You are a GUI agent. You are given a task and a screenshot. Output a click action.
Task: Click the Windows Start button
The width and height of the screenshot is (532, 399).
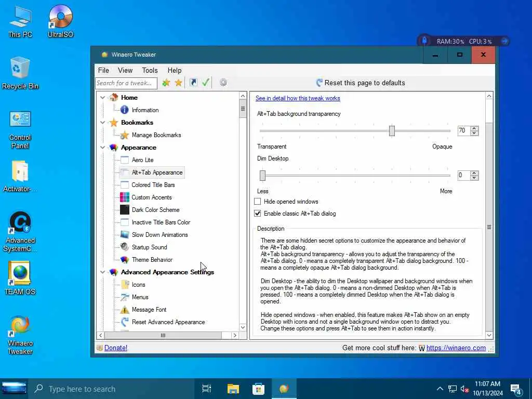pyautogui.click(x=14, y=389)
